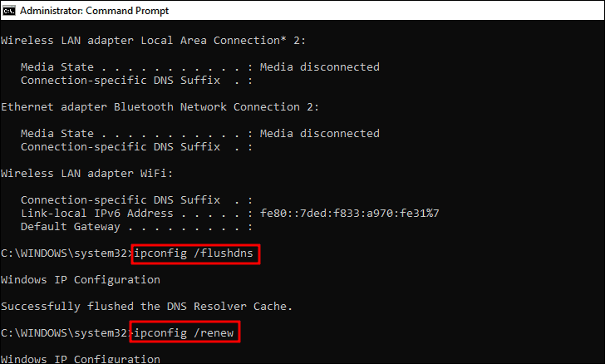Click 'Media State' label under Bluetooth Network Connection 2
The width and height of the screenshot is (605, 364).
53,133
